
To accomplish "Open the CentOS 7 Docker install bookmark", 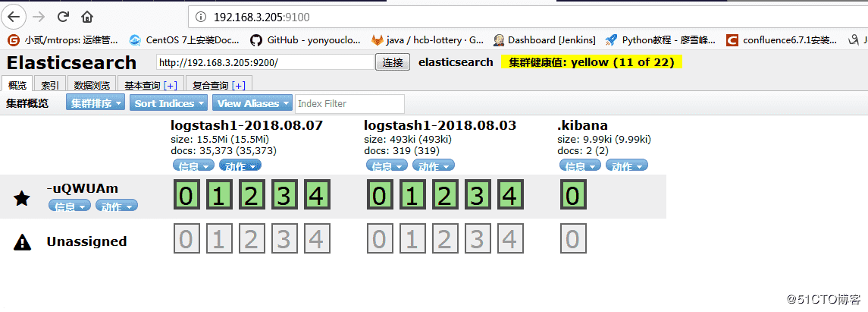I will pos(184,40).
